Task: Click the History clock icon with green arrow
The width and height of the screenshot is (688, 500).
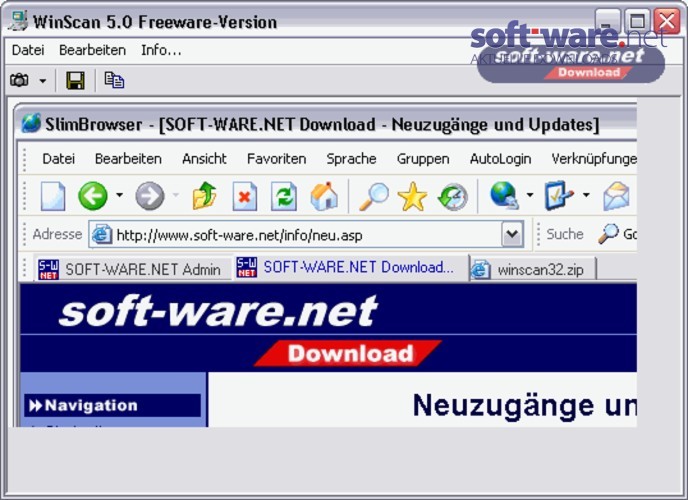Action: (453, 196)
